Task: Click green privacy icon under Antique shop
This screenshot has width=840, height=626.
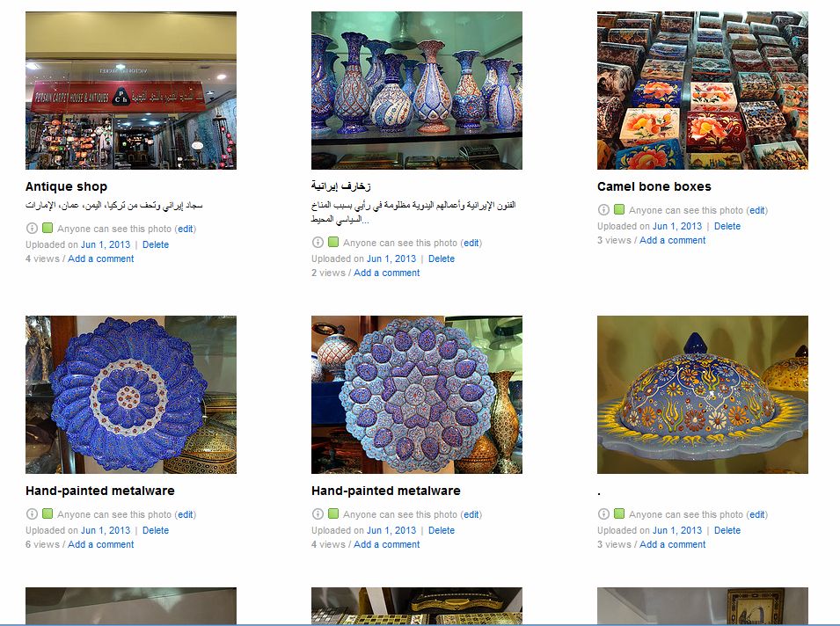Action: pyautogui.click(x=47, y=228)
